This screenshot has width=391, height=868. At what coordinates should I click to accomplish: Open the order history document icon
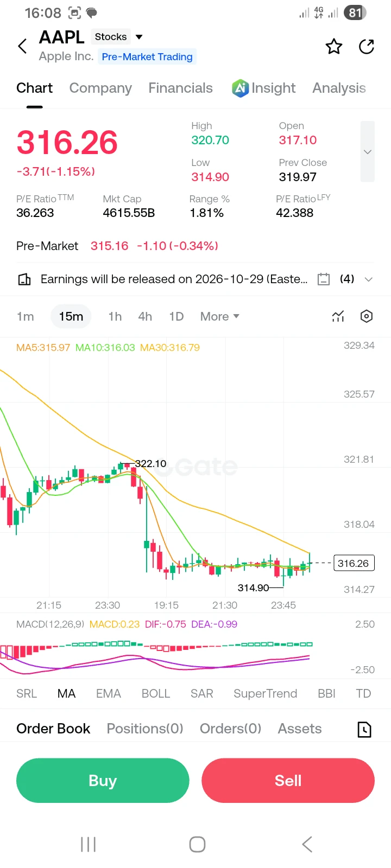point(365,730)
